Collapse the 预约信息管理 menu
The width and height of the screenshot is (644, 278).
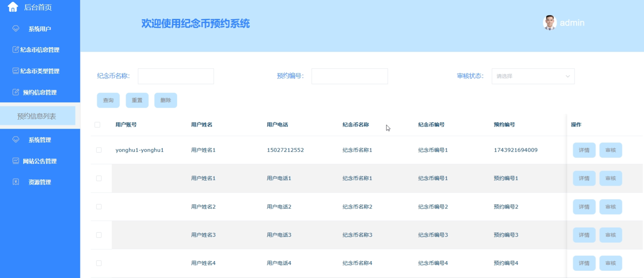pos(40,92)
